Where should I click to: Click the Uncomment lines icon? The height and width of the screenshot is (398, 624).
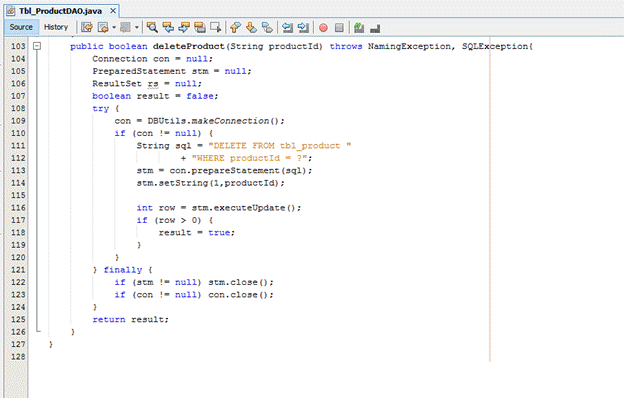coord(375,28)
